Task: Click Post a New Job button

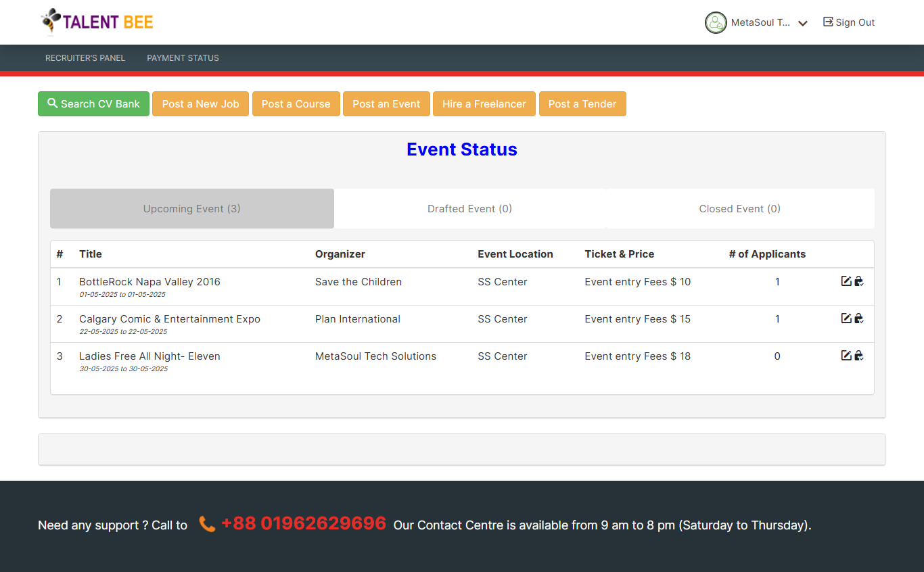Action: (x=200, y=104)
